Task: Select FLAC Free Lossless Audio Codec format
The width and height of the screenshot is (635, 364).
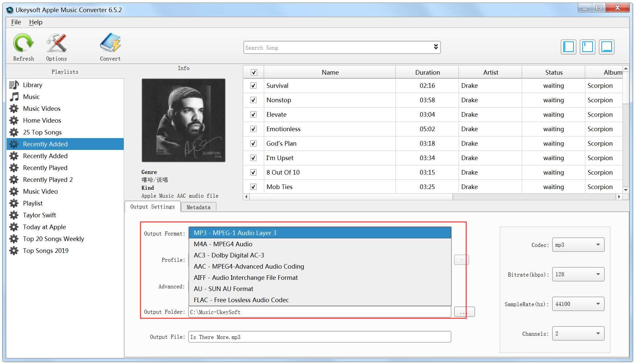Action: coord(241,300)
